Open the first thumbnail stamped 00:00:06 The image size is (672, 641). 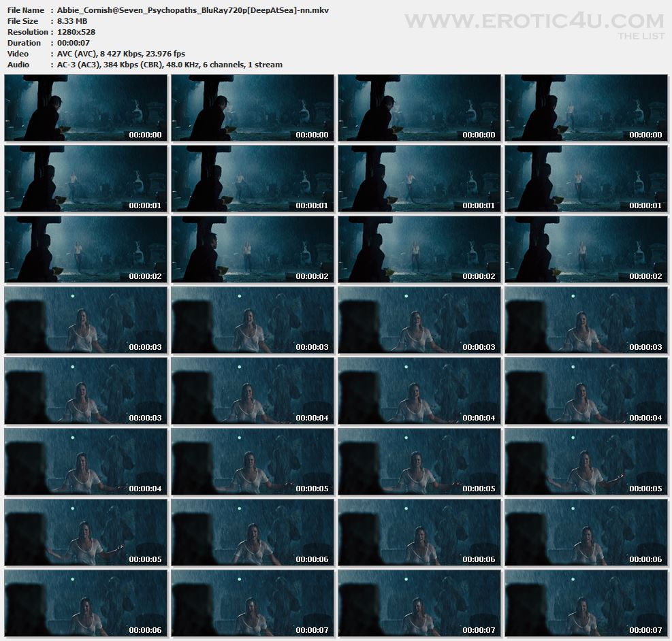click(253, 533)
